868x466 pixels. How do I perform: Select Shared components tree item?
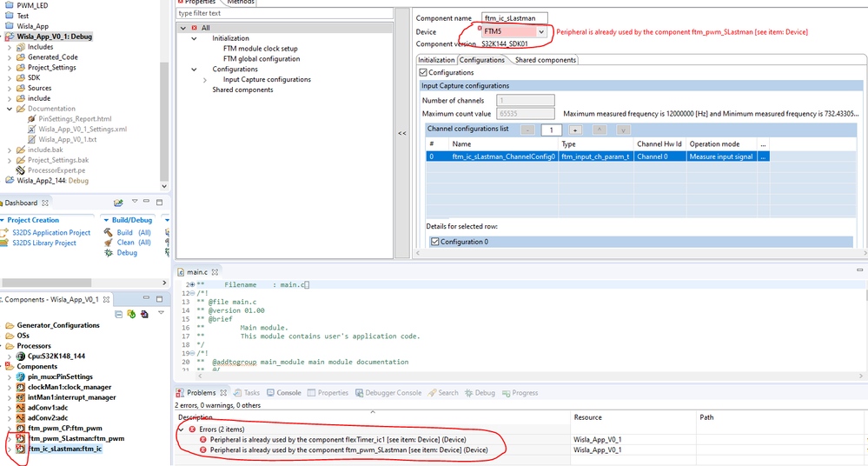tap(242, 90)
